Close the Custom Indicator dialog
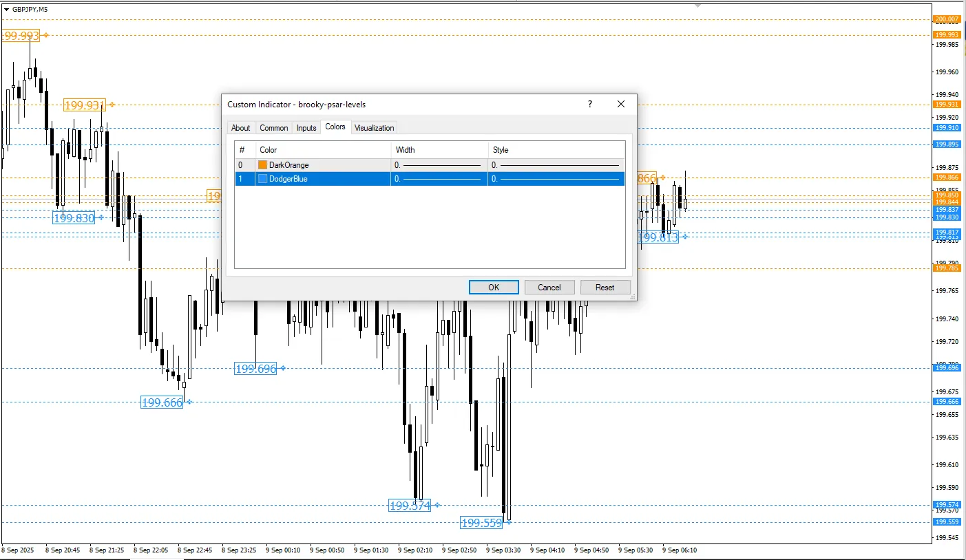The width and height of the screenshot is (966, 560). tap(621, 105)
